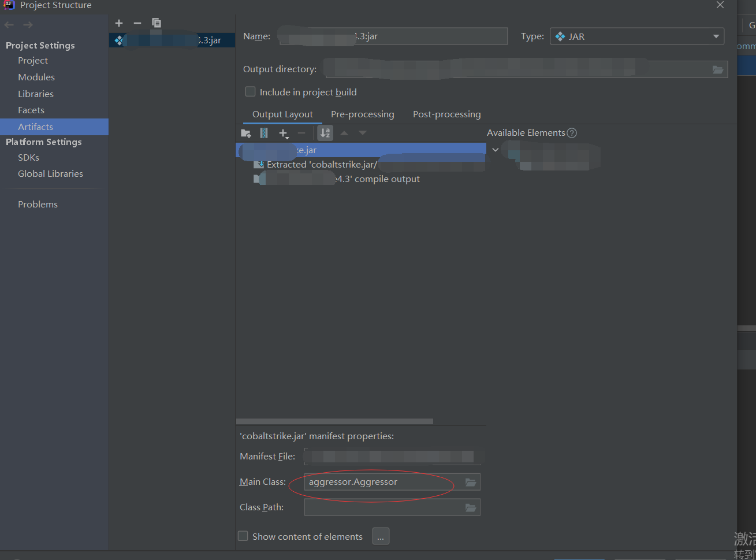Click the horizontal scrollbar of output layout

click(x=334, y=421)
